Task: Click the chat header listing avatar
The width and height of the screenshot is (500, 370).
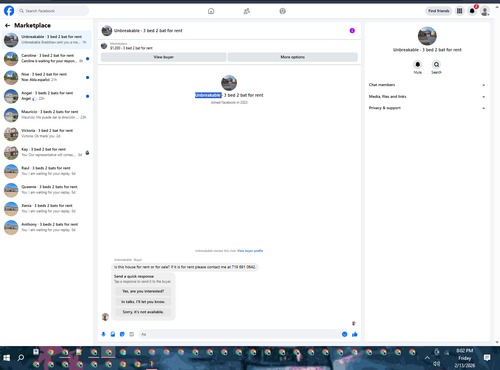Action: pos(107,31)
